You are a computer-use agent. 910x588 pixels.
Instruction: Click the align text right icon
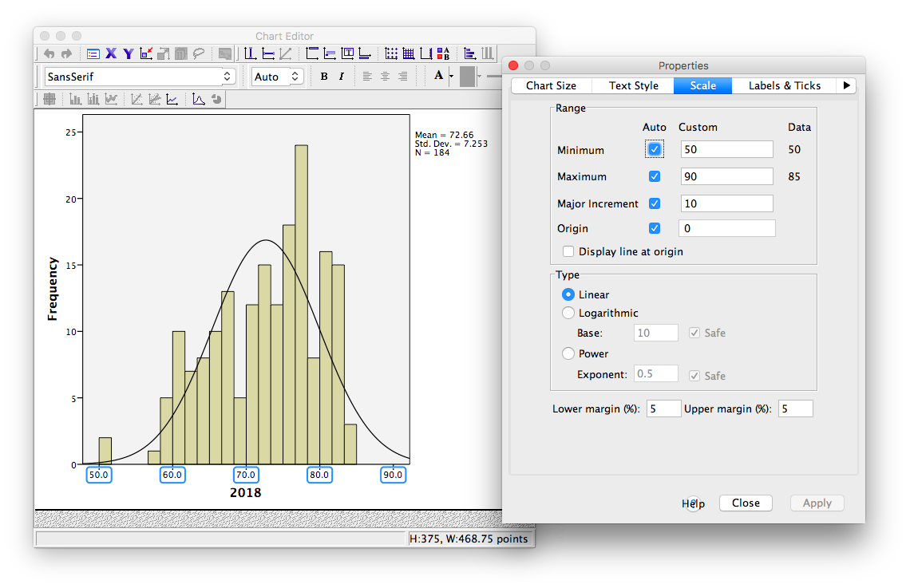coord(403,76)
